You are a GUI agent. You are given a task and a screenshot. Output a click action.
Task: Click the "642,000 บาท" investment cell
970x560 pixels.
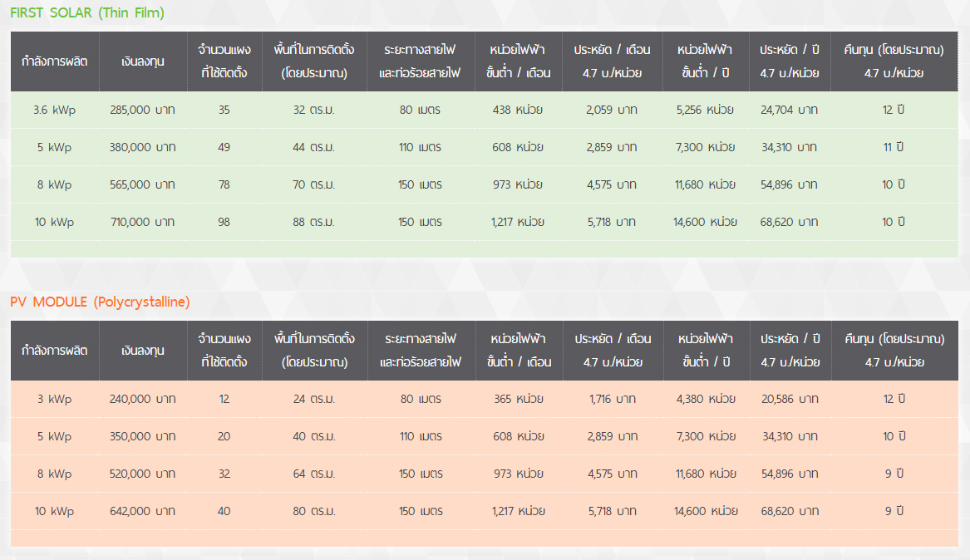[x=142, y=511]
